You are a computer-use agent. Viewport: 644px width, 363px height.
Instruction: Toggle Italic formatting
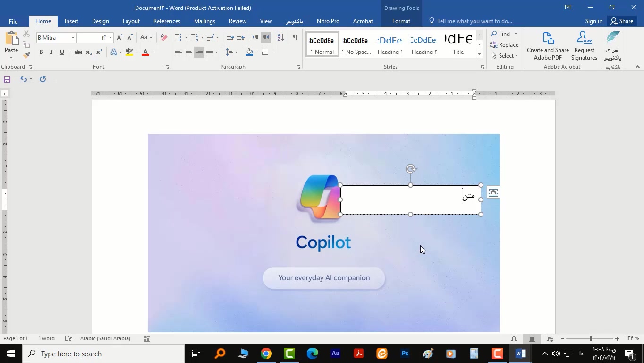[x=51, y=52]
